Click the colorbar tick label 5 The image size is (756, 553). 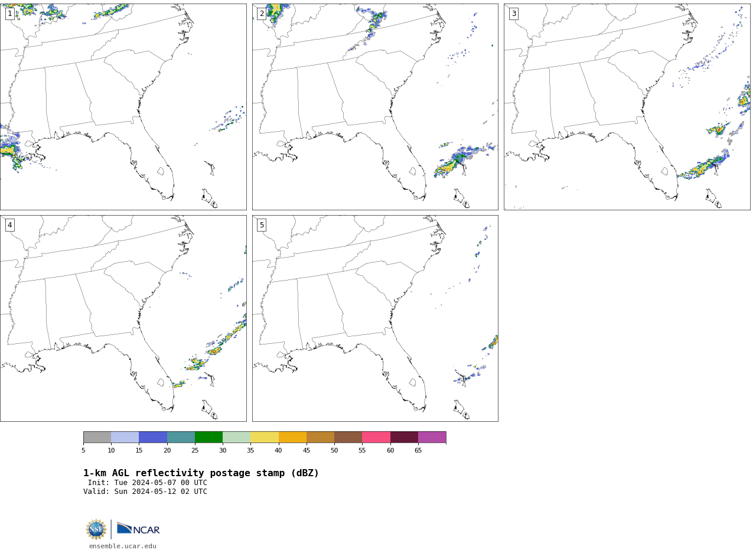[83, 451]
